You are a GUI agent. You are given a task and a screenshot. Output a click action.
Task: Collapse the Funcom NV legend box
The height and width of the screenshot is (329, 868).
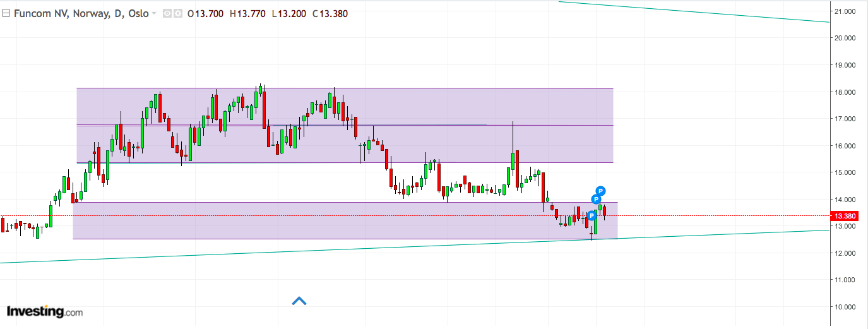point(6,13)
